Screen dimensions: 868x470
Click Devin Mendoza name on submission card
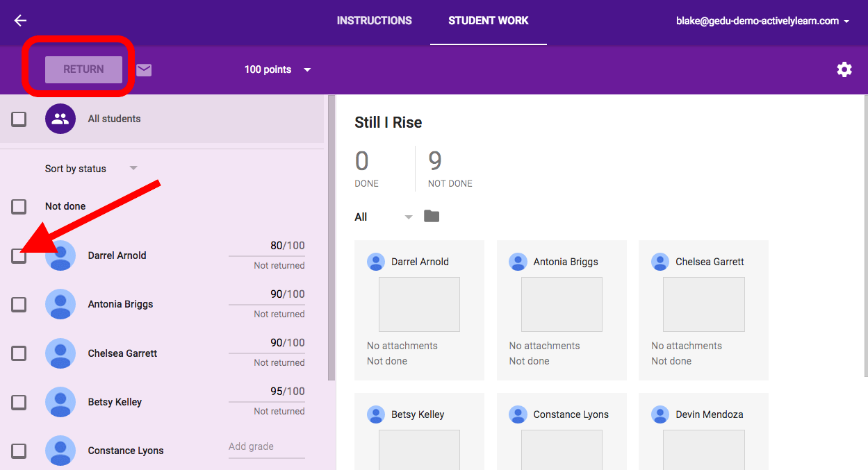710,414
